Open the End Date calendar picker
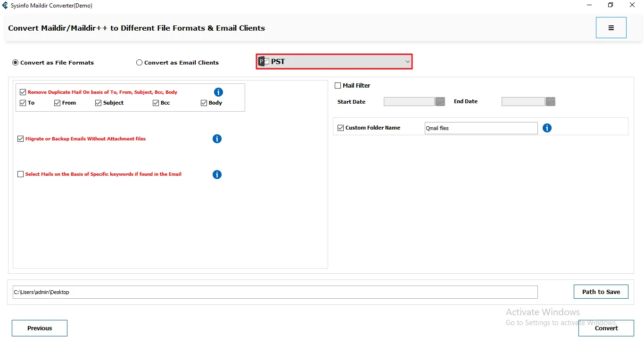 click(x=550, y=102)
